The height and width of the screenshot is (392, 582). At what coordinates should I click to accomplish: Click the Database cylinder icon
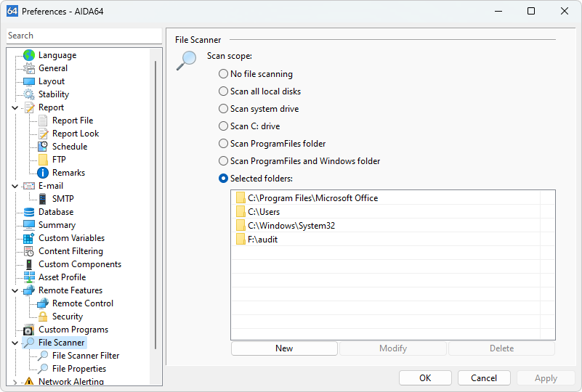pyautogui.click(x=29, y=212)
